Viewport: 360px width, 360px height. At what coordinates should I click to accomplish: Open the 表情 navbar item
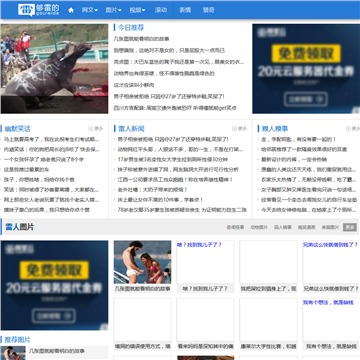pos(185,10)
